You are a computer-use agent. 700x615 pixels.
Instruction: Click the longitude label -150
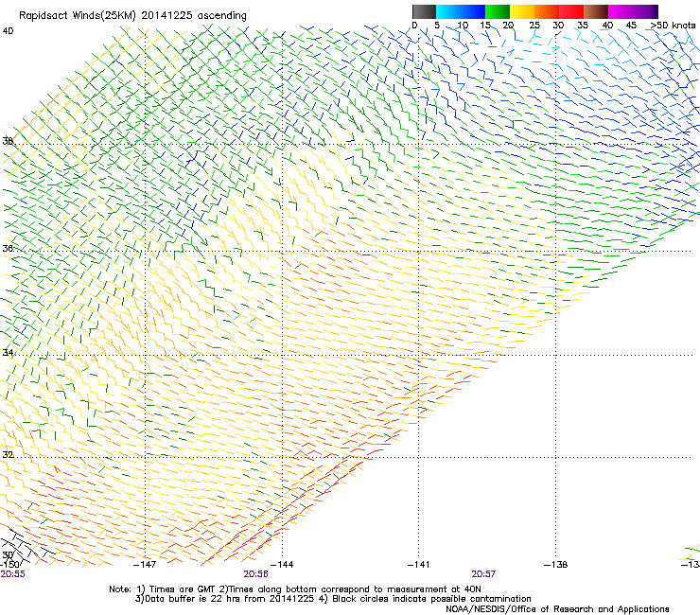click(x=9, y=565)
